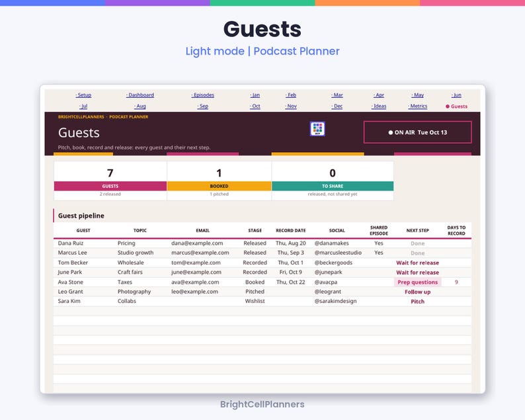Click the SHARED EPISODE column header
The image size is (525, 420).
(379, 230)
